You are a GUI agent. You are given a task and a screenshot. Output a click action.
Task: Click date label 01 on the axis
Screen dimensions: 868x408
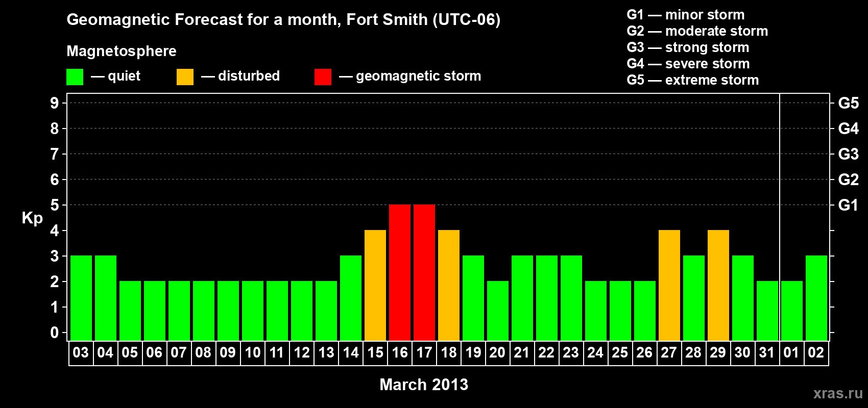(791, 353)
